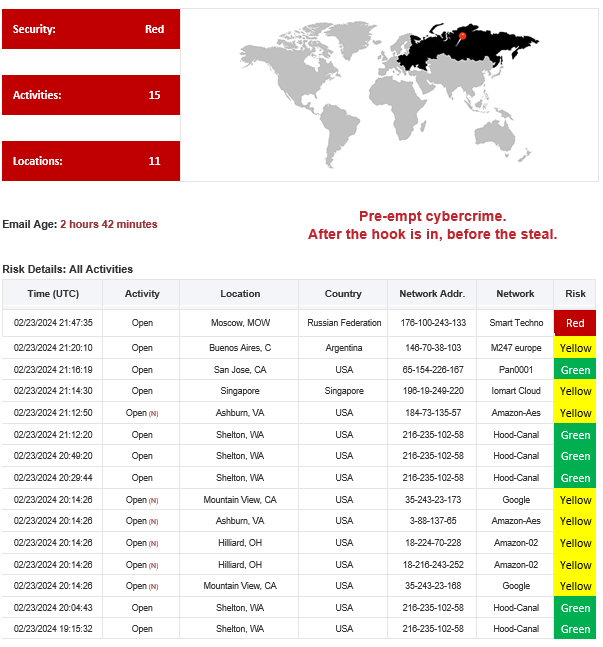Select the M247 europe network cell
This screenshot has height=647, width=603.
click(x=516, y=348)
